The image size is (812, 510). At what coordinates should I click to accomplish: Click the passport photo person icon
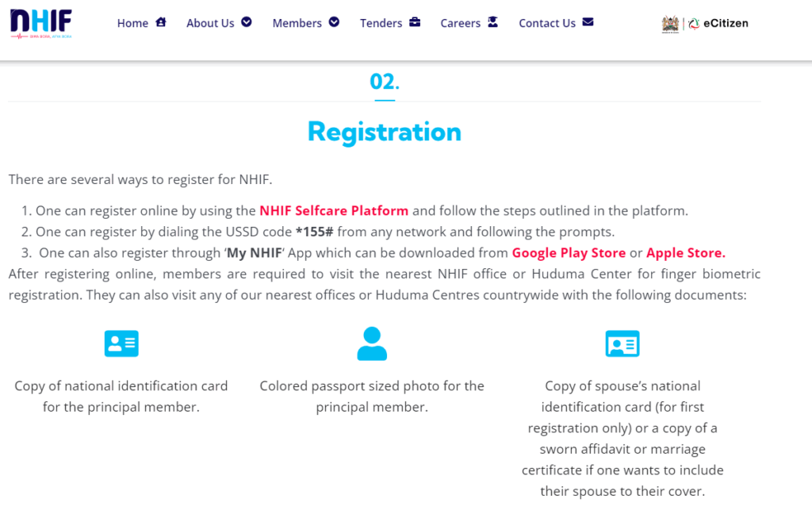point(372,343)
